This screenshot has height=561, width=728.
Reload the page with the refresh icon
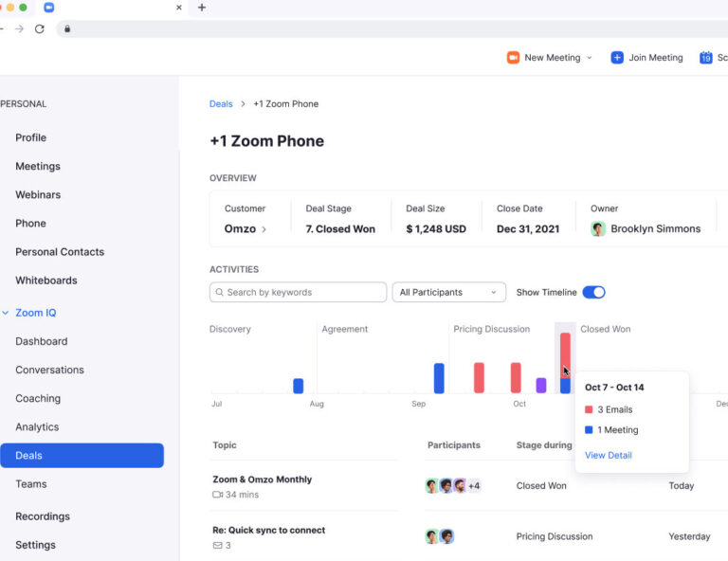click(x=40, y=28)
